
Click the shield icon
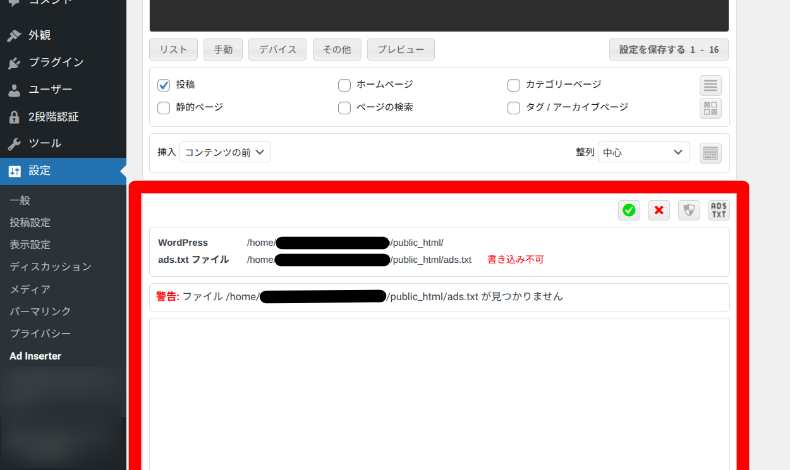(x=689, y=210)
